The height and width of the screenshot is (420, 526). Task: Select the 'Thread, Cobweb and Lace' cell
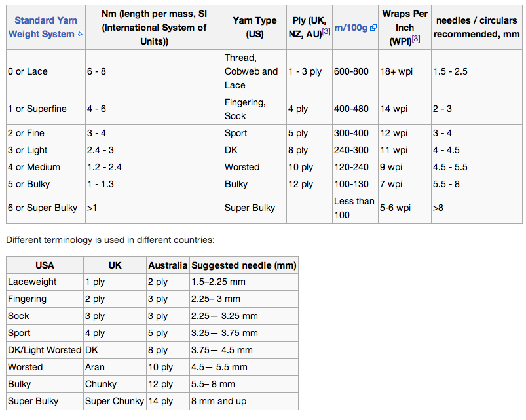point(255,72)
